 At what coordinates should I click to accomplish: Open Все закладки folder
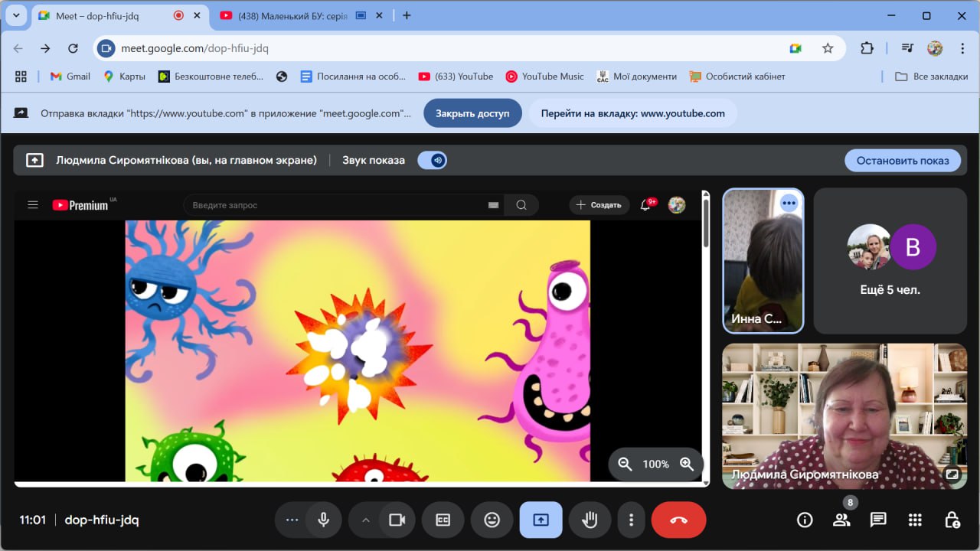(932, 77)
